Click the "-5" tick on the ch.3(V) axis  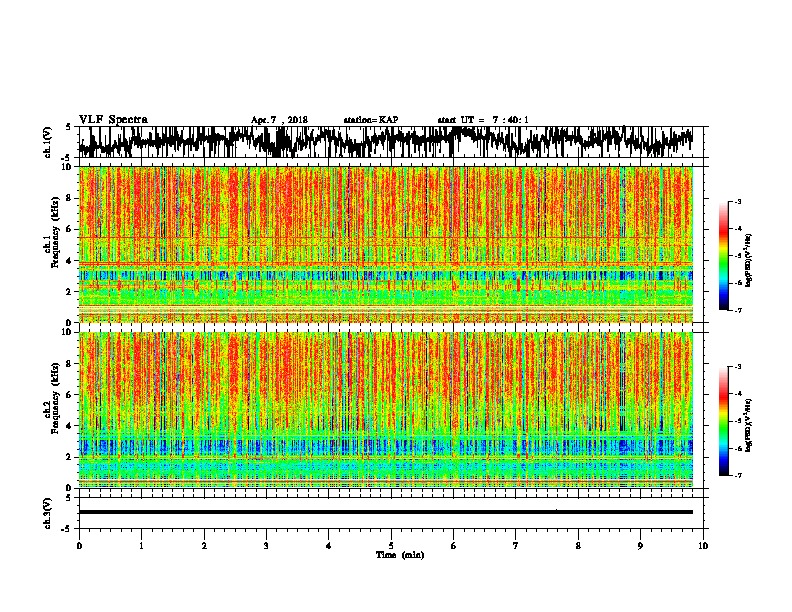click(67, 529)
